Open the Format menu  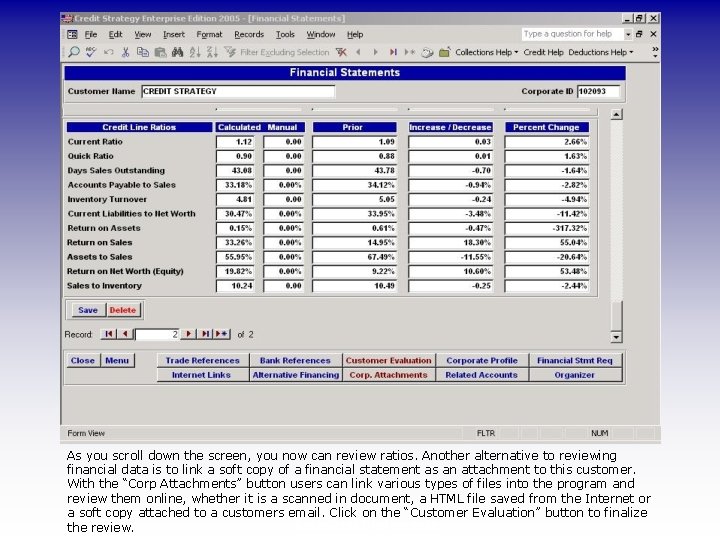209,34
